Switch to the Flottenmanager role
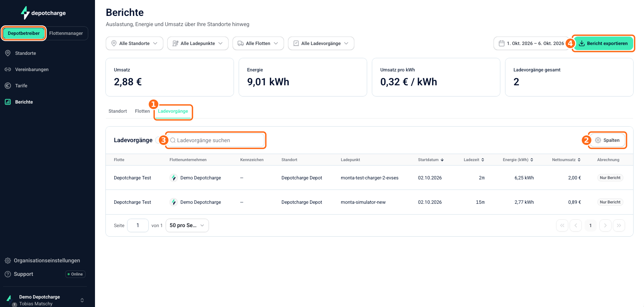The height and width of the screenshot is (307, 644). tap(66, 33)
